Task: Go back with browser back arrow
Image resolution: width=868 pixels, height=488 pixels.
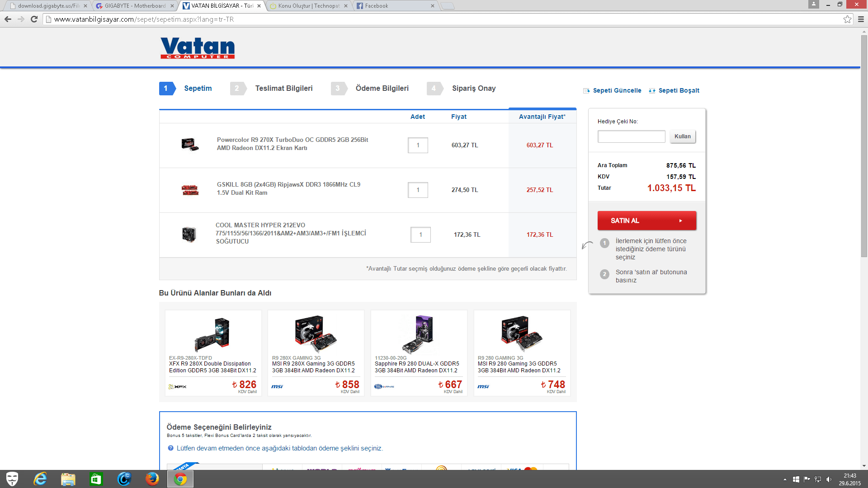Action: click(x=8, y=19)
